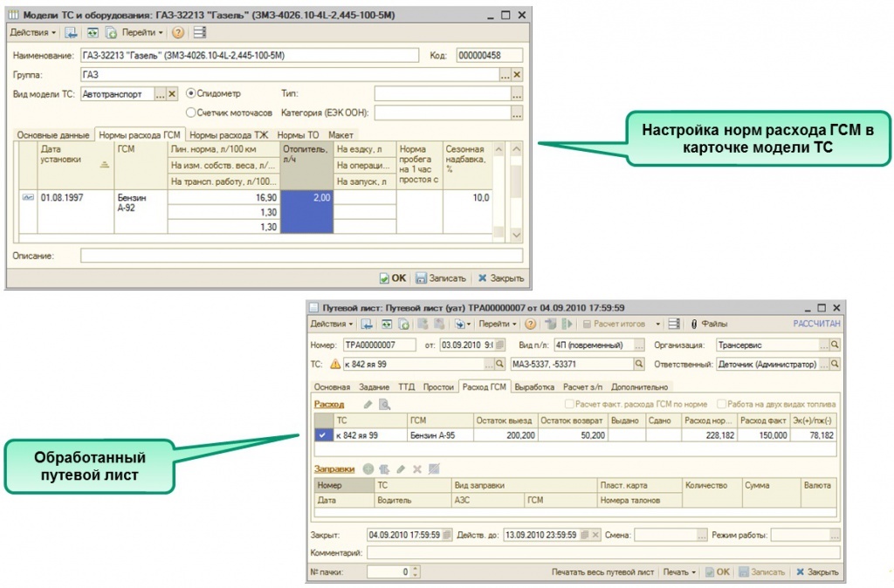Image resolution: width=894 pixels, height=588 pixels.
Task: Clear the Группа field with X icon
Action: 517,75
